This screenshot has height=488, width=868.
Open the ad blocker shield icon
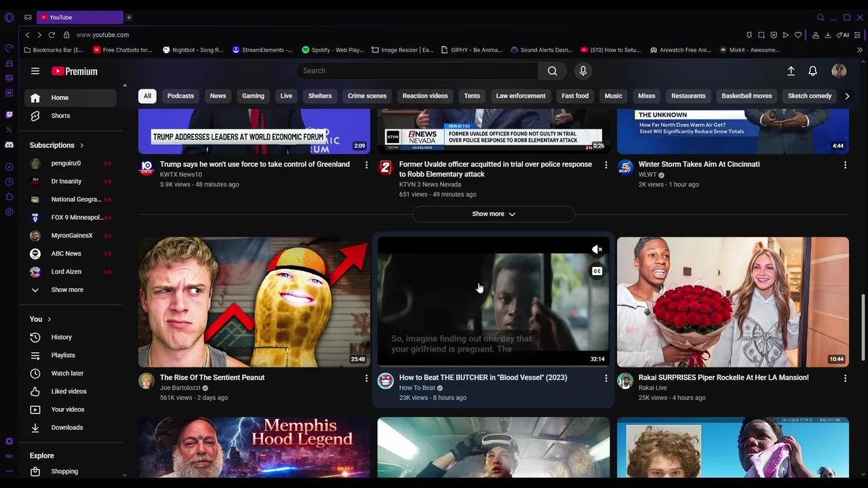click(x=774, y=35)
